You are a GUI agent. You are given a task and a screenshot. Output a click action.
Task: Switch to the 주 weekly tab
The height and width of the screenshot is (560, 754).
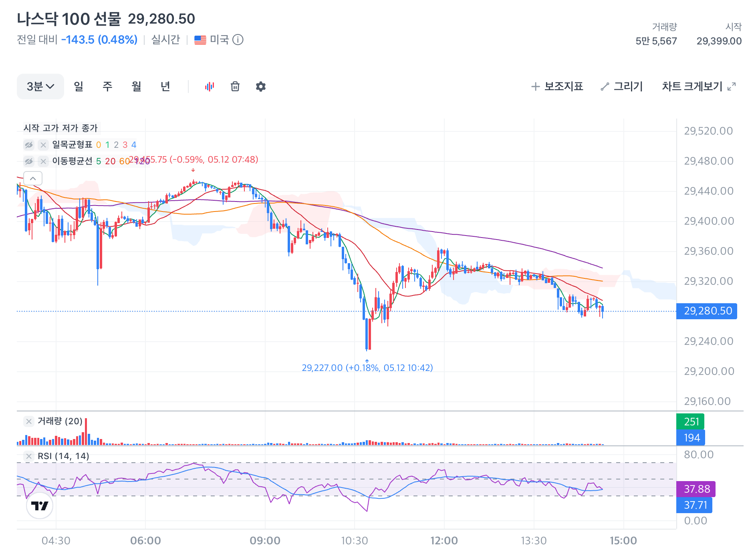[x=107, y=87]
